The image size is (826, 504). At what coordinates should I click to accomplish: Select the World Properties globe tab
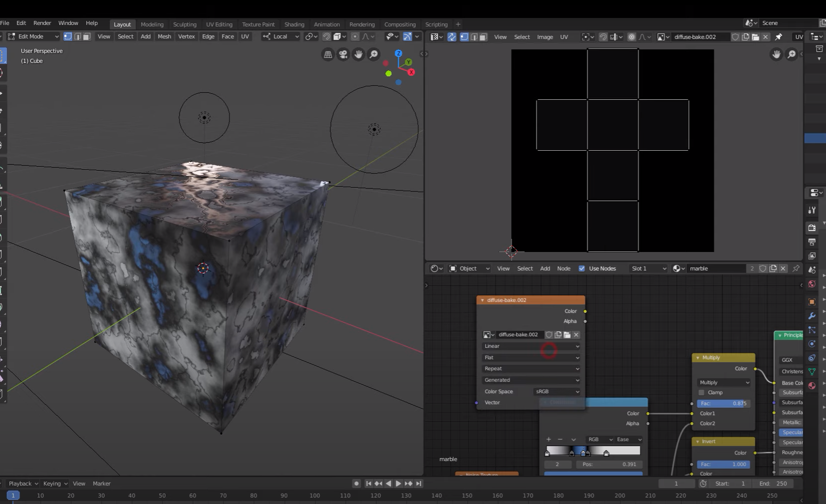click(812, 283)
